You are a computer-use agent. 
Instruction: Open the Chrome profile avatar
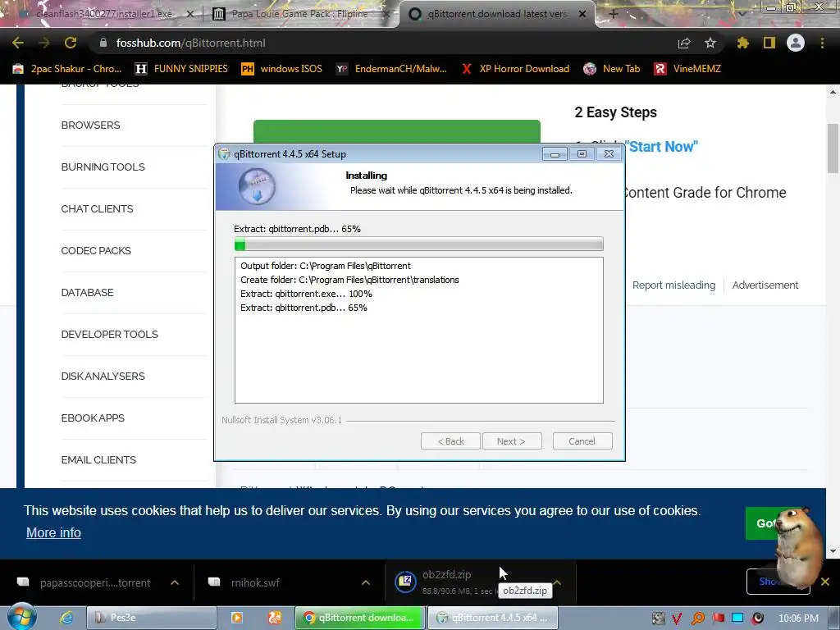[796, 43]
